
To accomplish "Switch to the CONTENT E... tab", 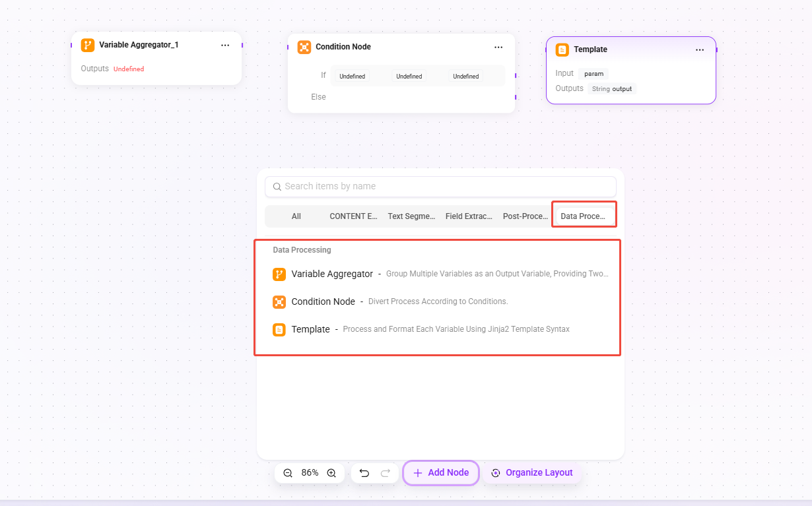I will tap(354, 216).
